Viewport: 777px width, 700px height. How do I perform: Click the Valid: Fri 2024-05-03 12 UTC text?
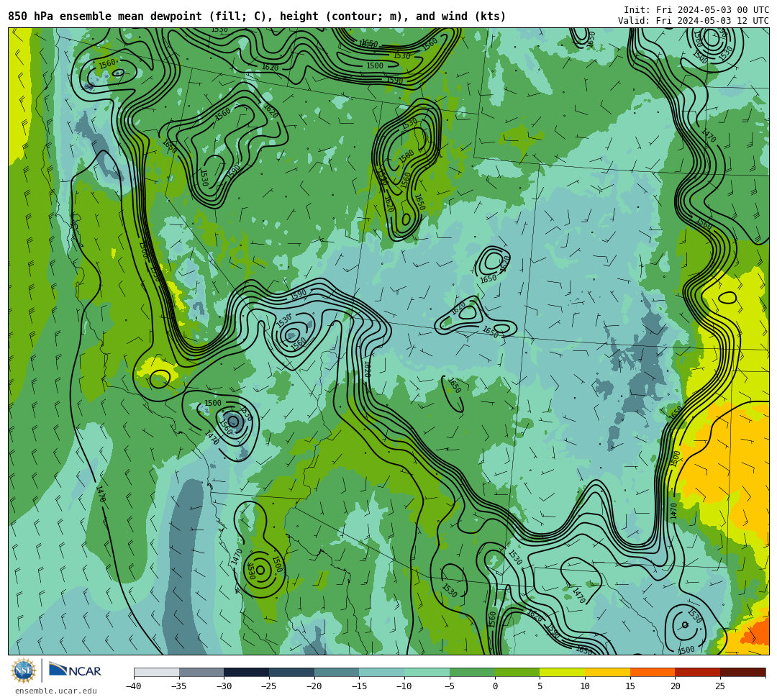694,20
